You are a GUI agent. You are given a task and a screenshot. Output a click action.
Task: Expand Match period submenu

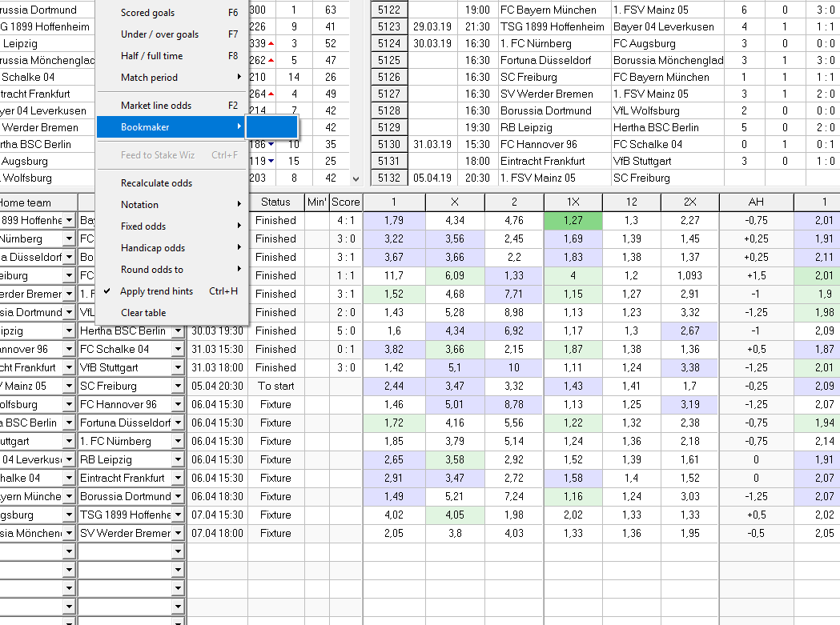click(172, 77)
